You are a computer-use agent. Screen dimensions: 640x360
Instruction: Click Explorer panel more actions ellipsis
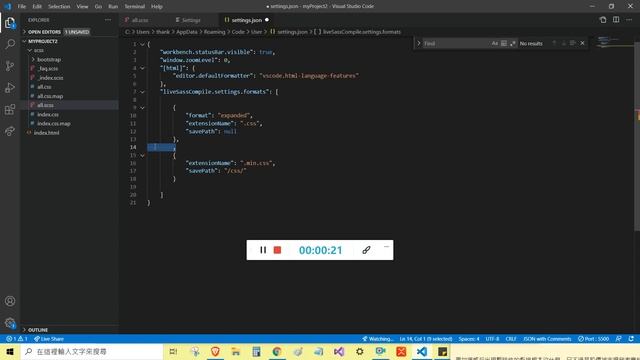point(108,20)
